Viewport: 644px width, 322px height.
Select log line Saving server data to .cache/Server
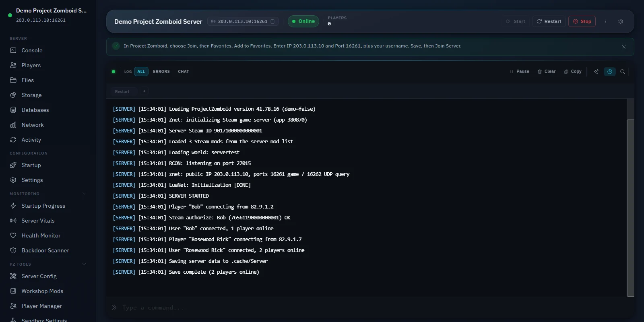[x=190, y=261]
